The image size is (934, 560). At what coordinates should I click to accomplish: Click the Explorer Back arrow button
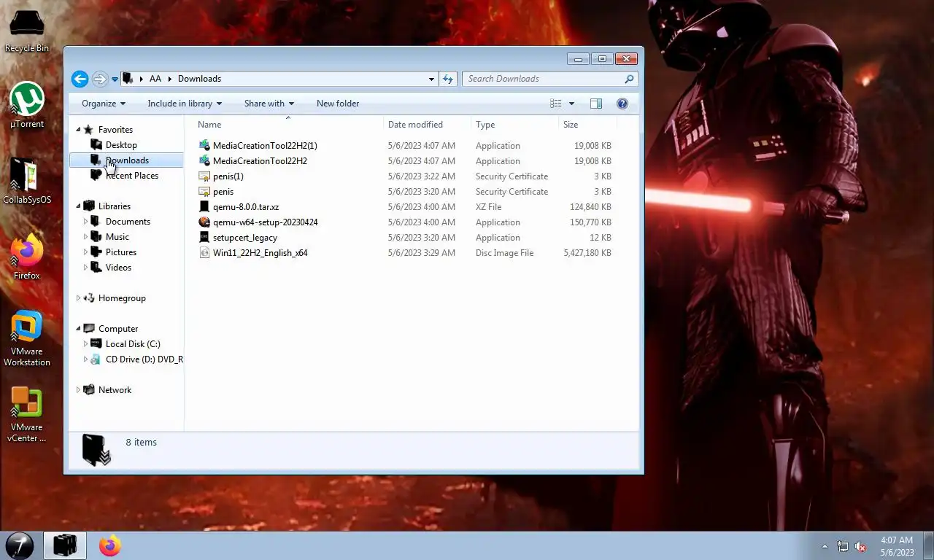(80, 79)
